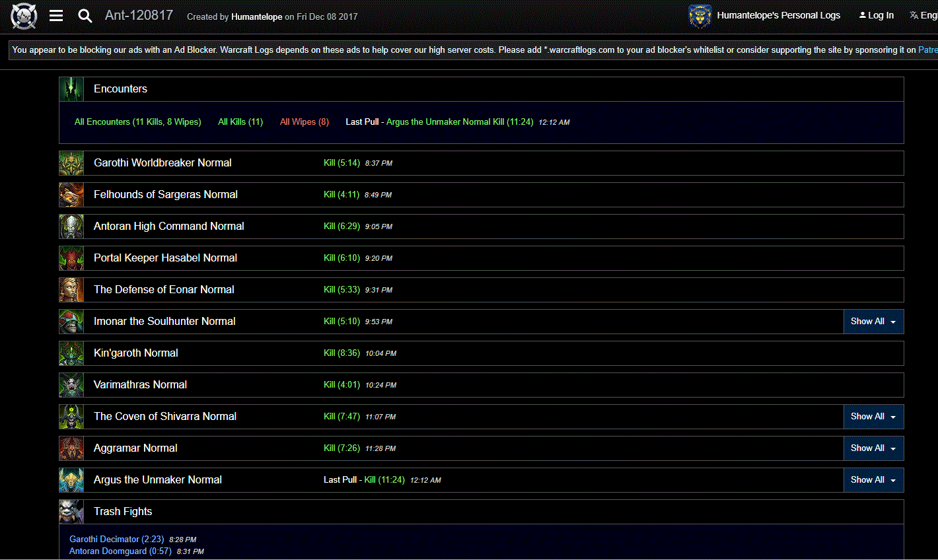This screenshot has height=560, width=938.
Task: Click the Garothi Worldbreaker boss icon
Action: pos(71,163)
